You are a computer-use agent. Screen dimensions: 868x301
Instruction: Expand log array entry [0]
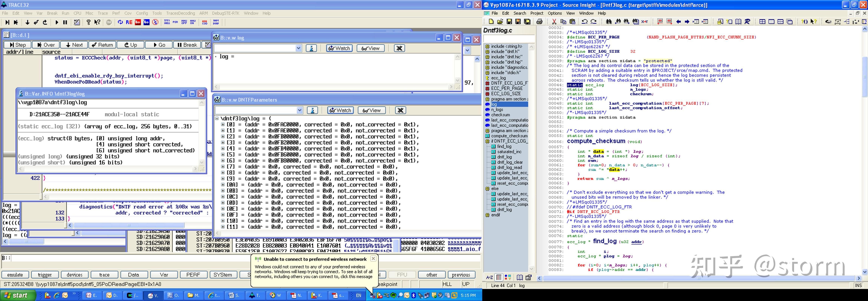[x=223, y=125]
